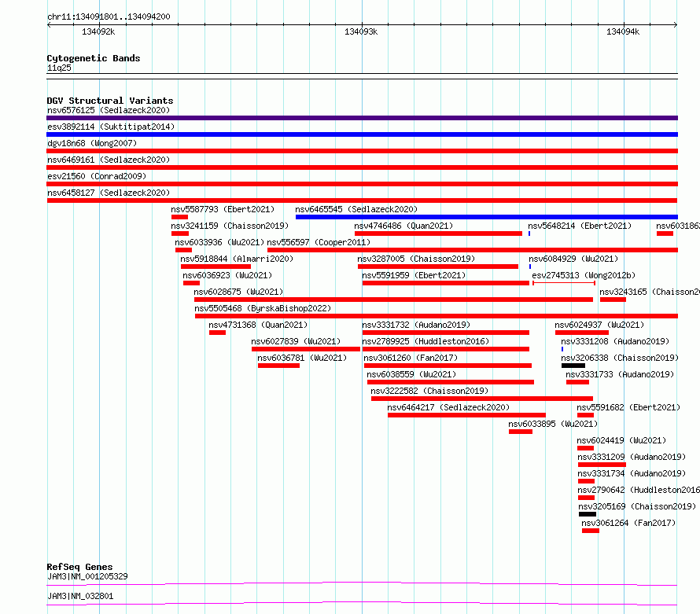The image size is (700, 614).
Task: Click the DGV Structural Variants track title
Action: (110, 101)
